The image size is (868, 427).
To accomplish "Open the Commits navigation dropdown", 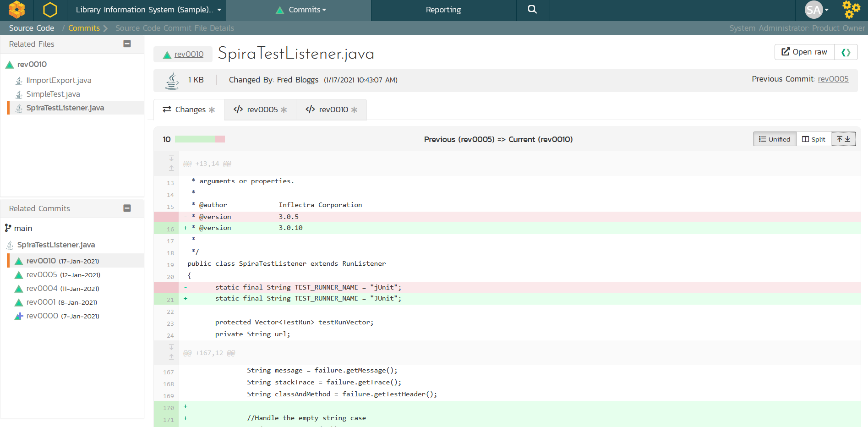I will point(301,10).
